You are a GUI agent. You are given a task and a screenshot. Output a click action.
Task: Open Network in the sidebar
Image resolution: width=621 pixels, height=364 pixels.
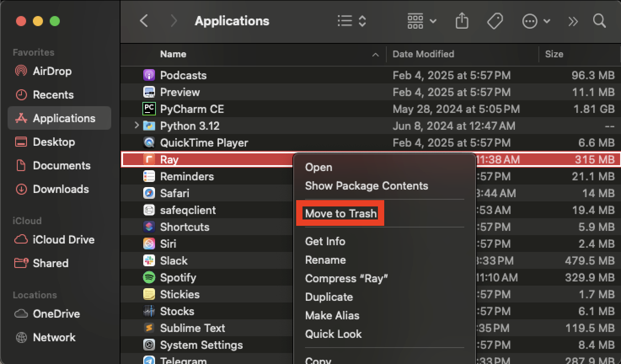[59, 337]
